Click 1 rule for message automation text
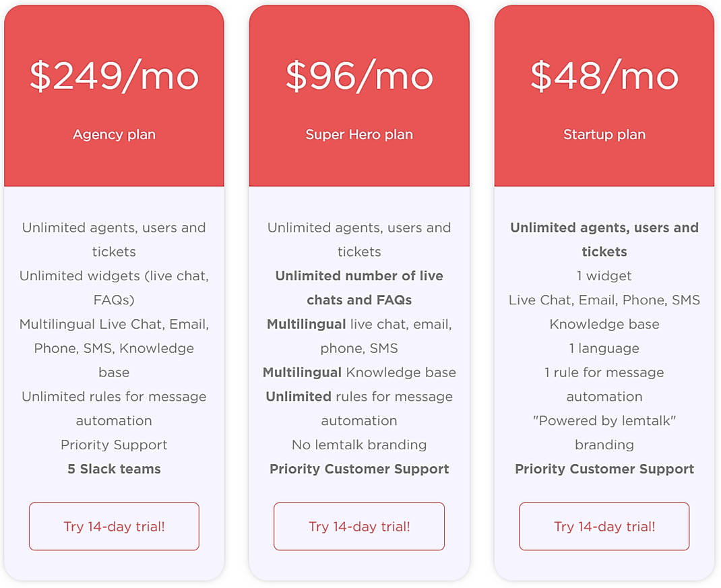The height and width of the screenshot is (588, 721). coord(603,384)
